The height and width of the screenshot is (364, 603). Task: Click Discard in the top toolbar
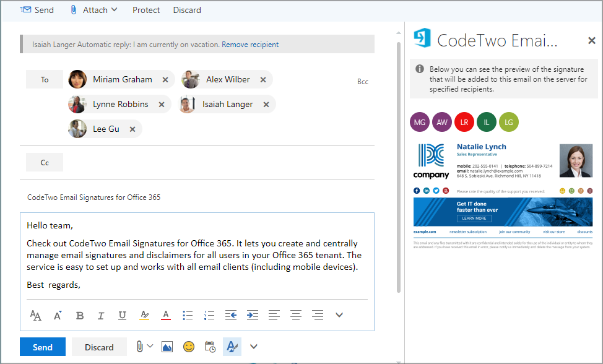(187, 10)
